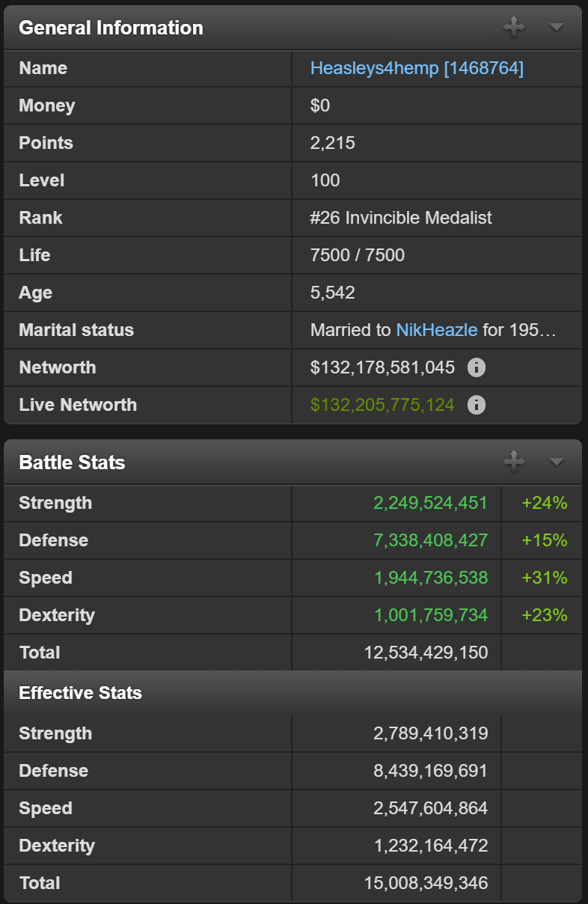
Task: Open the Heasleys4hemp [1468764] profile link
Action: click(x=417, y=68)
